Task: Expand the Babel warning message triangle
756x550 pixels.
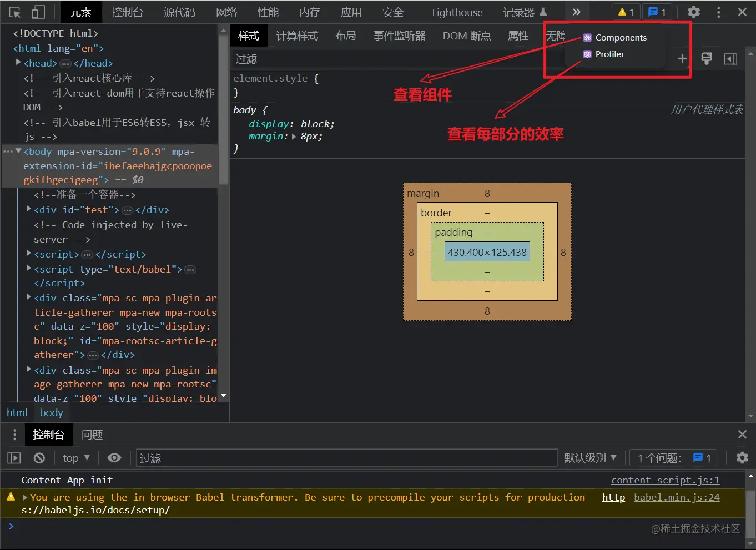Action: click(25, 498)
